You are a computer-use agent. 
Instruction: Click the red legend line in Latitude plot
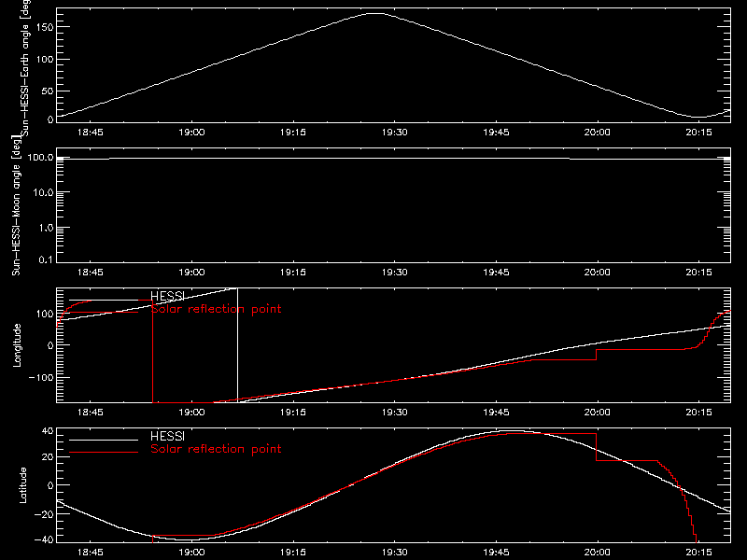(104, 452)
